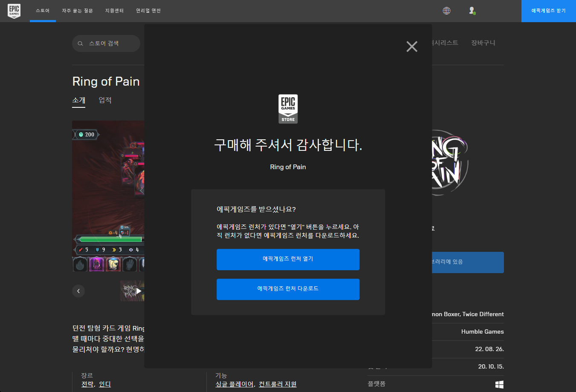Focus the 스토어 검색 search field

tap(106, 43)
